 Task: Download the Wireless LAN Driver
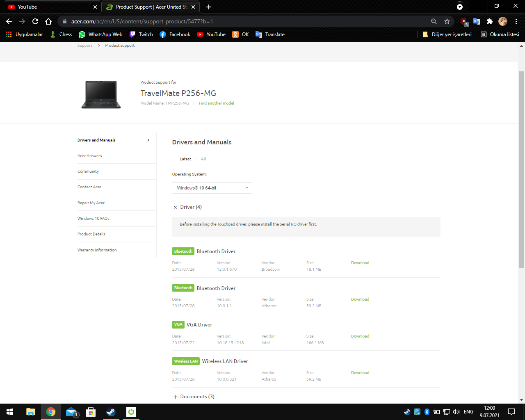pyautogui.click(x=360, y=373)
